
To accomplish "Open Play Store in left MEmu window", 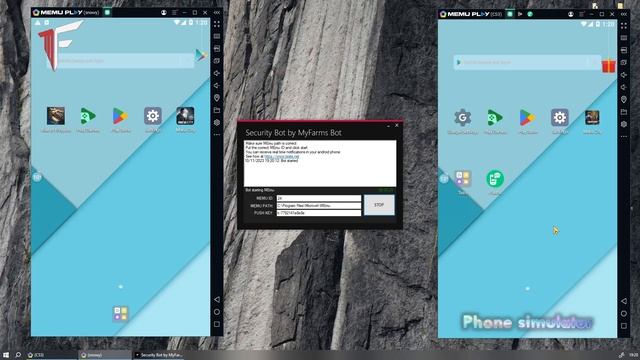I will click(120, 116).
